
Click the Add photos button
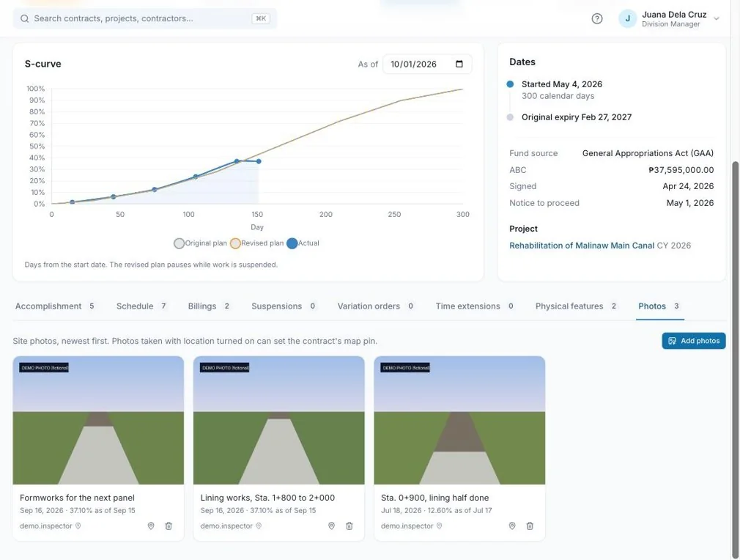[694, 341]
